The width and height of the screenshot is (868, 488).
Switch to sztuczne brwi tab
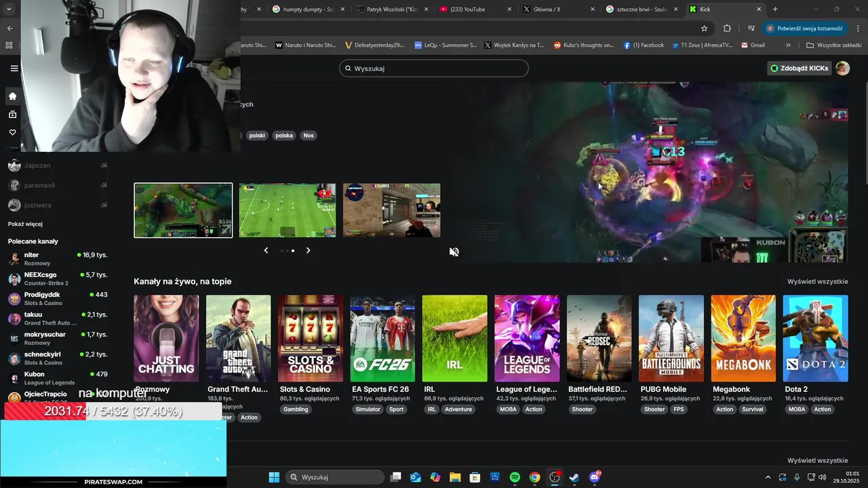642,9
